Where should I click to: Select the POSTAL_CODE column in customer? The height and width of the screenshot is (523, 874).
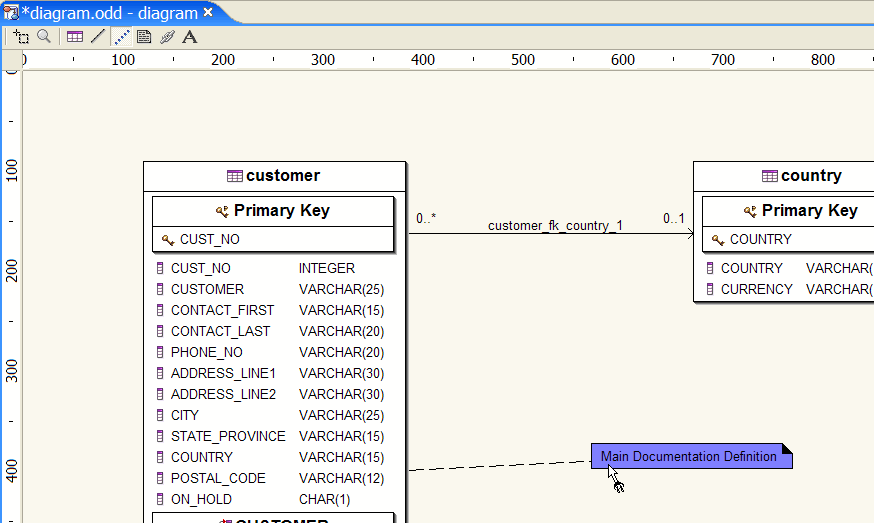(x=218, y=478)
